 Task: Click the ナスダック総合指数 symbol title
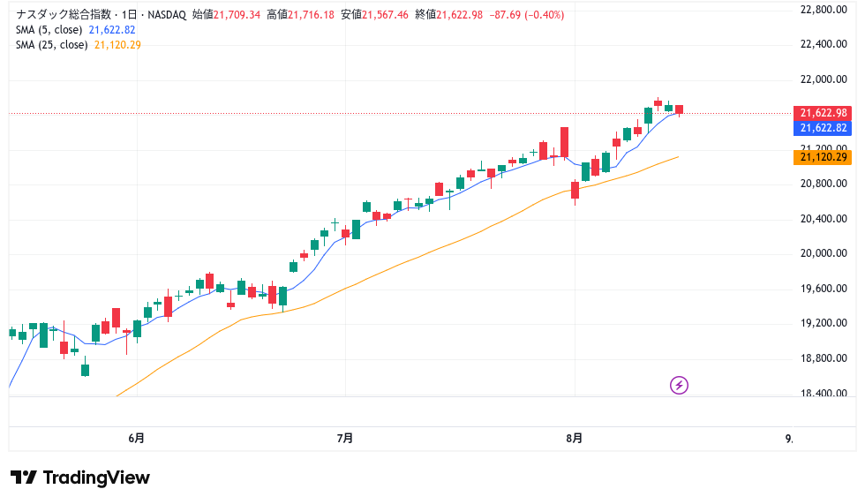[64, 15]
